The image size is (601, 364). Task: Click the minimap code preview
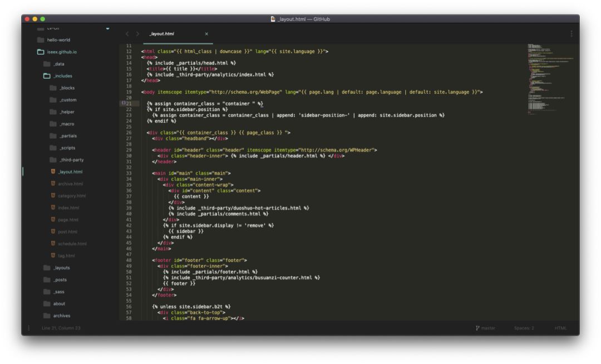click(550, 78)
